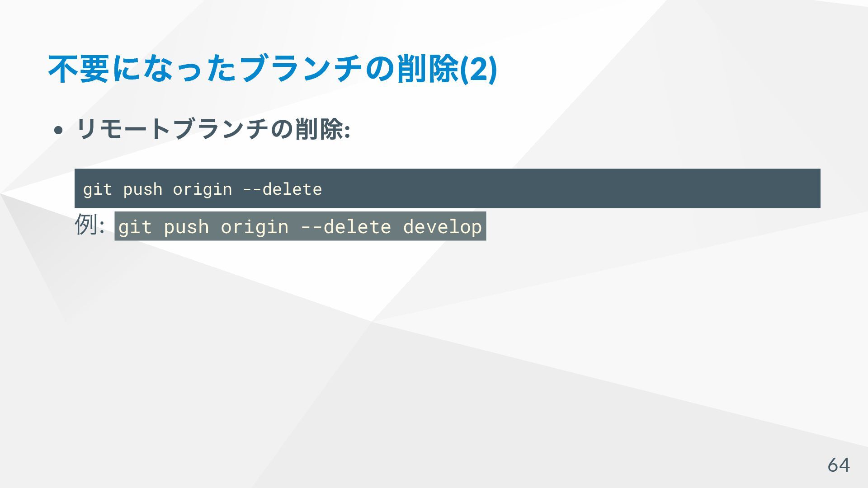Image resolution: width=868 pixels, height=488 pixels.
Task: Click 'origin' in the dark code block
Action: click(x=202, y=189)
